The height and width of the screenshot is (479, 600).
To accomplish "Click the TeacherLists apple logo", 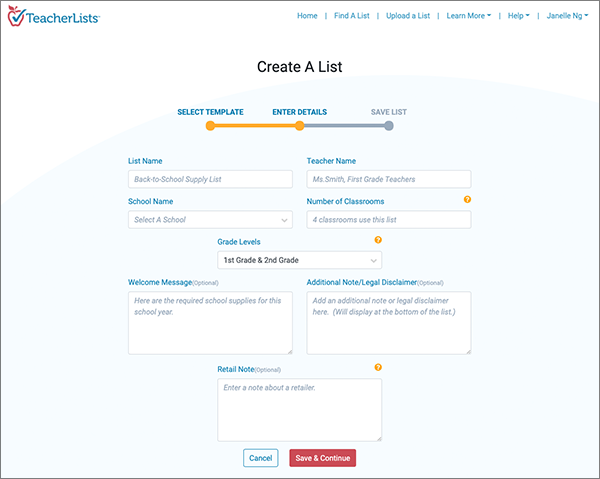I will pyautogui.click(x=16, y=16).
